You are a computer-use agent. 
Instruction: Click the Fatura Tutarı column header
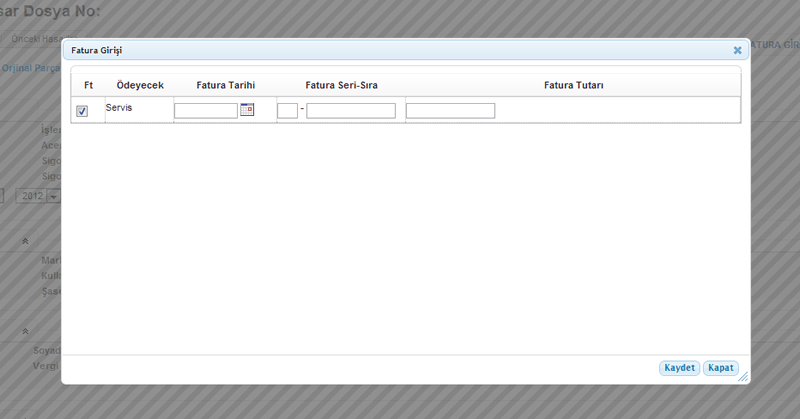573,86
